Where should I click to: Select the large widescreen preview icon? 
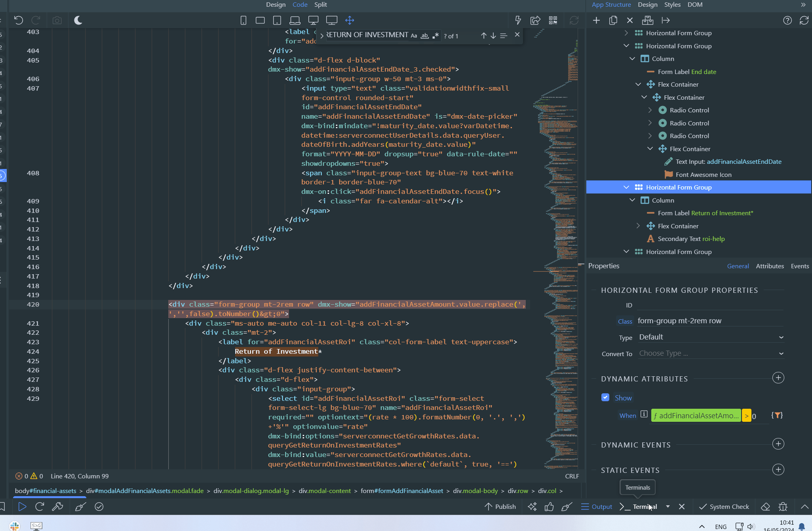(x=332, y=20)
